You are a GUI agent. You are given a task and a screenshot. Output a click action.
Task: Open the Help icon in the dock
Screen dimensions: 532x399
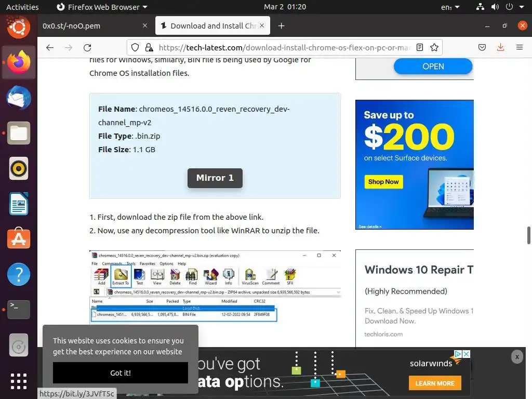(19, 274)
